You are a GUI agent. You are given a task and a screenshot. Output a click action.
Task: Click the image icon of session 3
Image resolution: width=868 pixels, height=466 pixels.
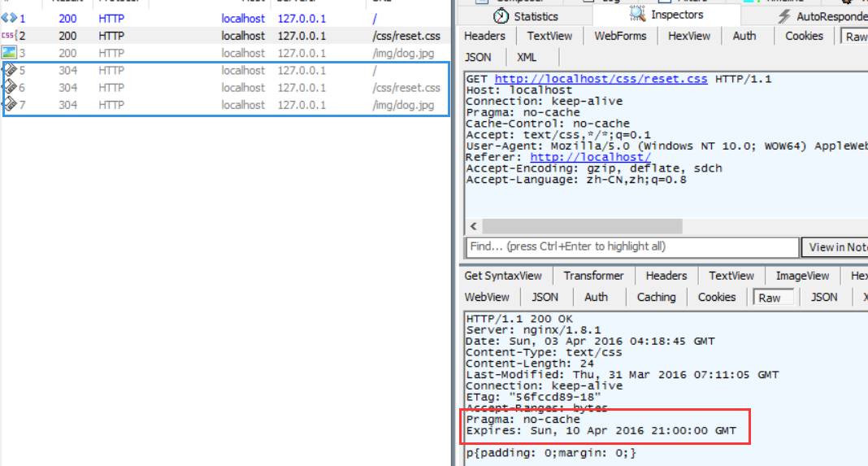point(9,53)
